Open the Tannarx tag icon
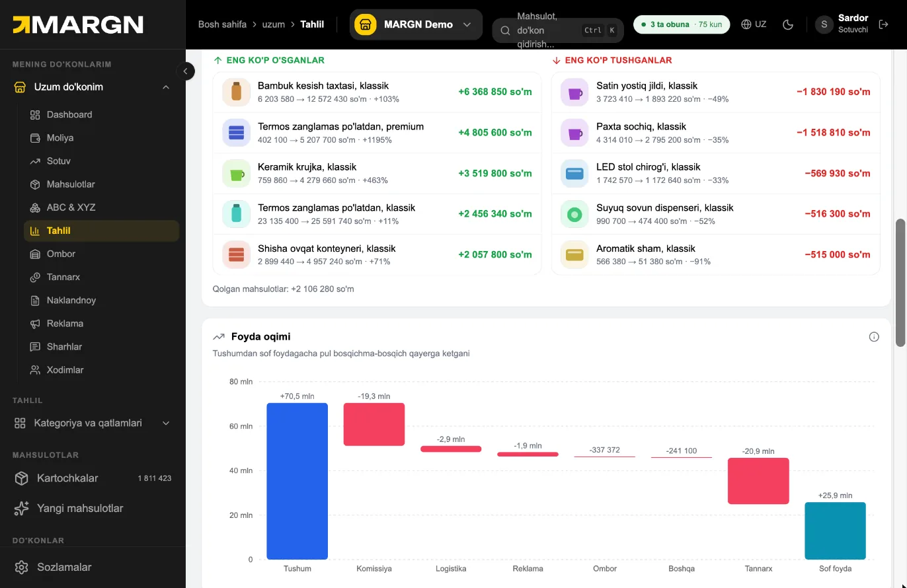Screen dimensions: 907x588 point(35,277)
